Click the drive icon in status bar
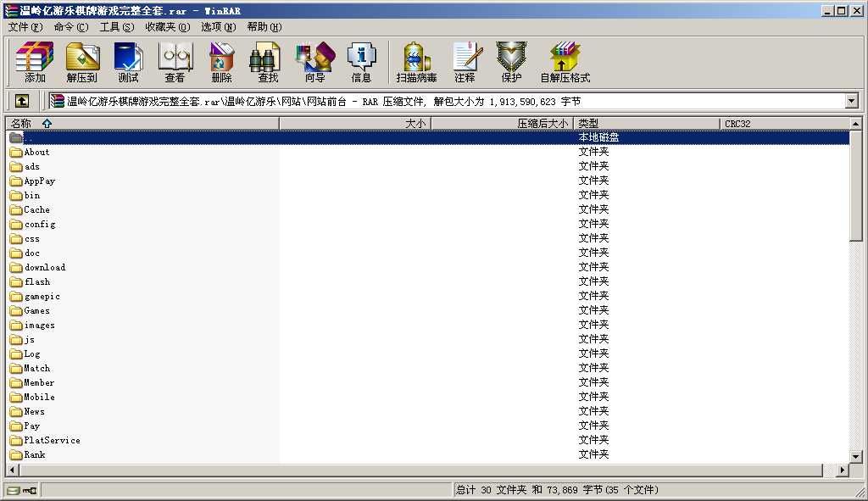 coord(14,490)
